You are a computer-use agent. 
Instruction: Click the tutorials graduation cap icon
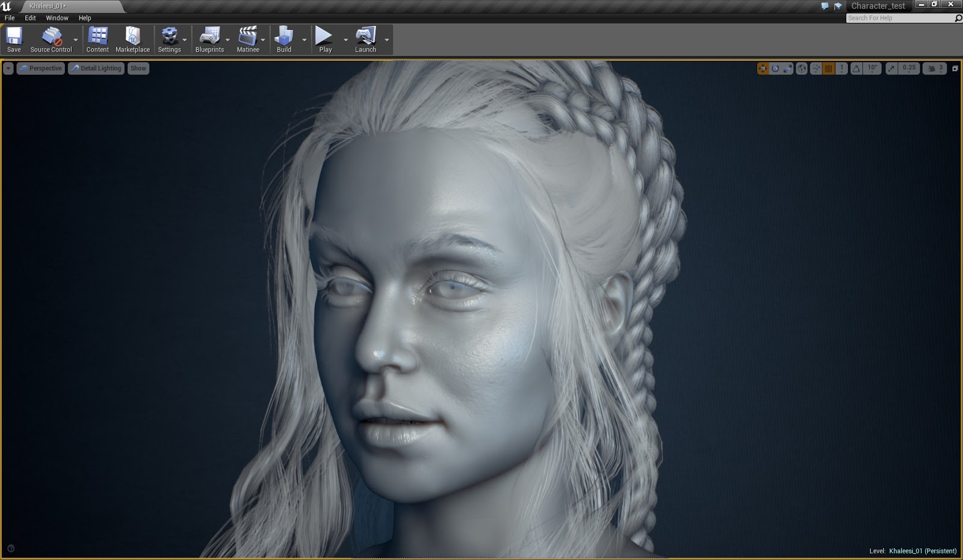click(x=837, y=6)
